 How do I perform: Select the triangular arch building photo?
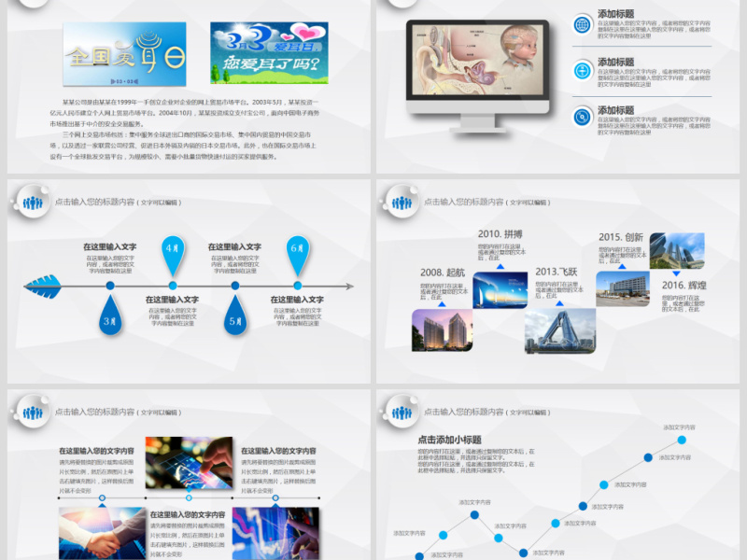[x=560, y=329]
